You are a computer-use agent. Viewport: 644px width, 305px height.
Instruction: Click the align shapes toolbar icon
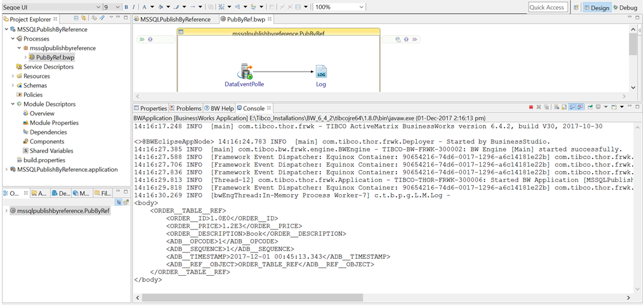[237, 7]
